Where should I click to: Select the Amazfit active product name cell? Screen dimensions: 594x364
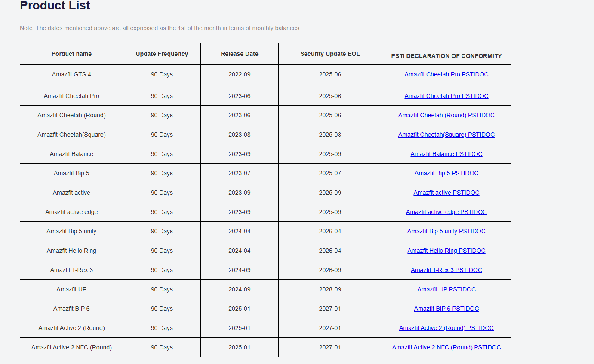pos(71,193)
